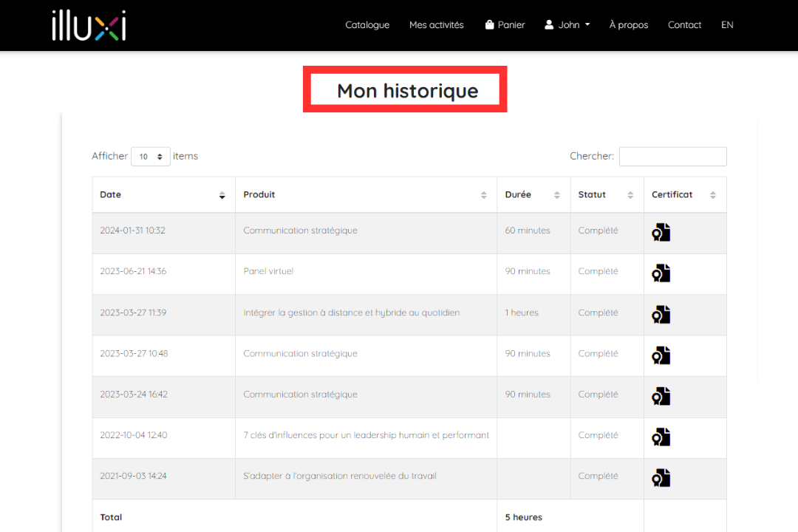Image resolution: width=798 pixels, height=532 pixels.
Task: Open the Panier shopping bag
Action: coord(505,25)
